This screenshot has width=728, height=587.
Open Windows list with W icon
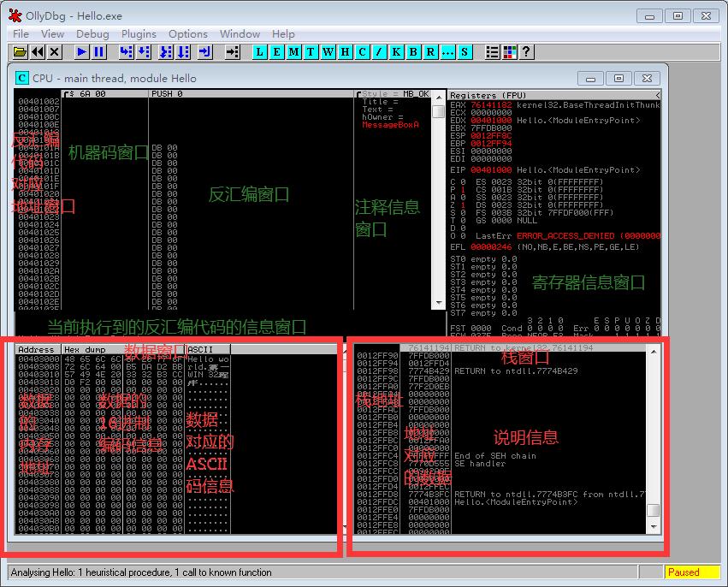click(x=328, y=51)
